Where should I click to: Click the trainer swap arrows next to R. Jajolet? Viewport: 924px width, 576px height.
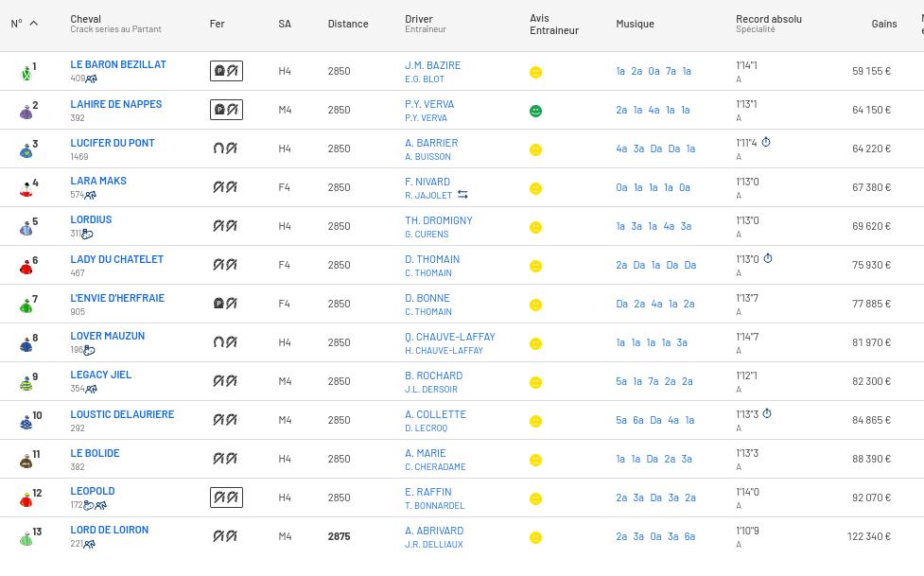[x=462, y=195]
